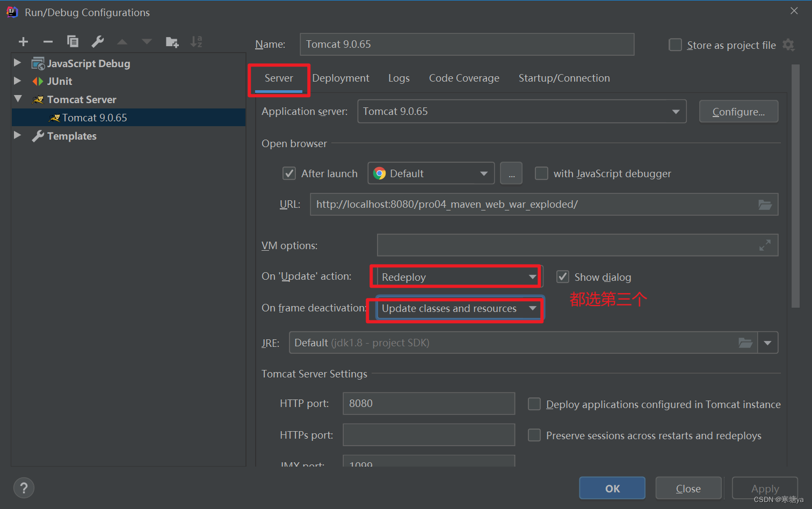The image size is (812, 509).
Task: Sort configurations alphabetically icon
Action: coord(197,41)
